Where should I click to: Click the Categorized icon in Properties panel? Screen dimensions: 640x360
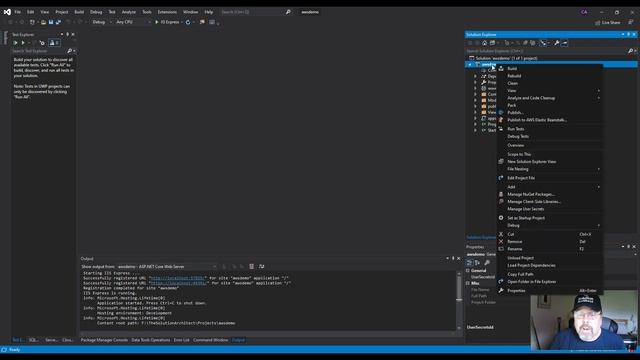click(469, 262)
